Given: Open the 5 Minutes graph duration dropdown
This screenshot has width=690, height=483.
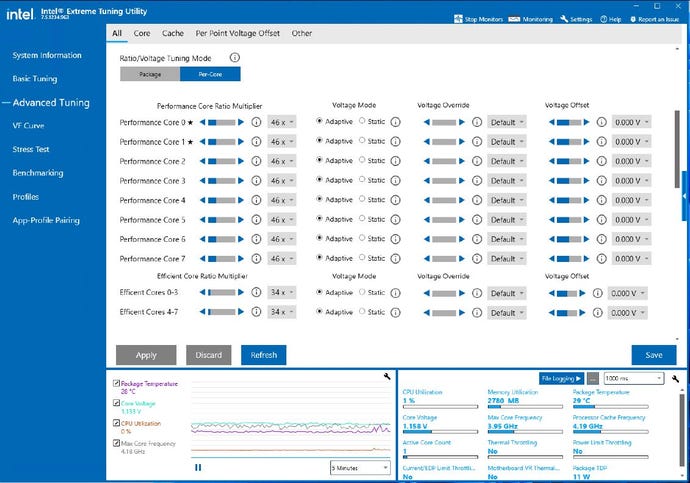Looking at the screenshot, I should coord(360,468).
